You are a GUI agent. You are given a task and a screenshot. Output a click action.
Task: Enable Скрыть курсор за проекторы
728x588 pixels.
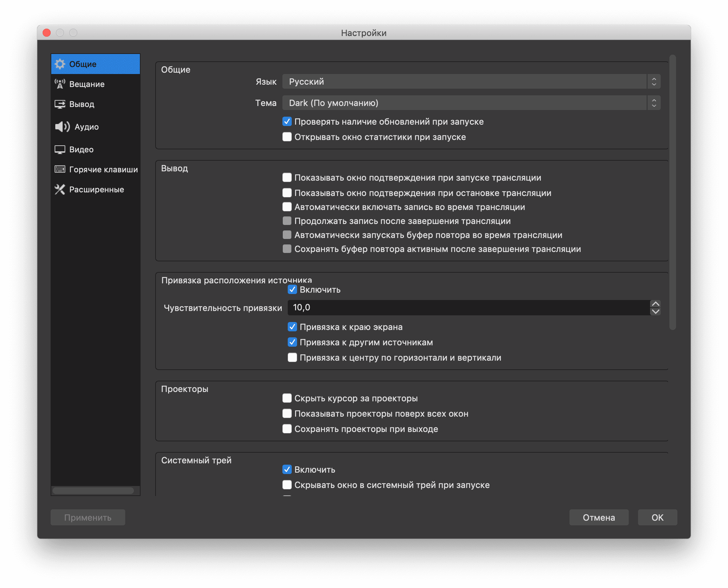point(287,398)
